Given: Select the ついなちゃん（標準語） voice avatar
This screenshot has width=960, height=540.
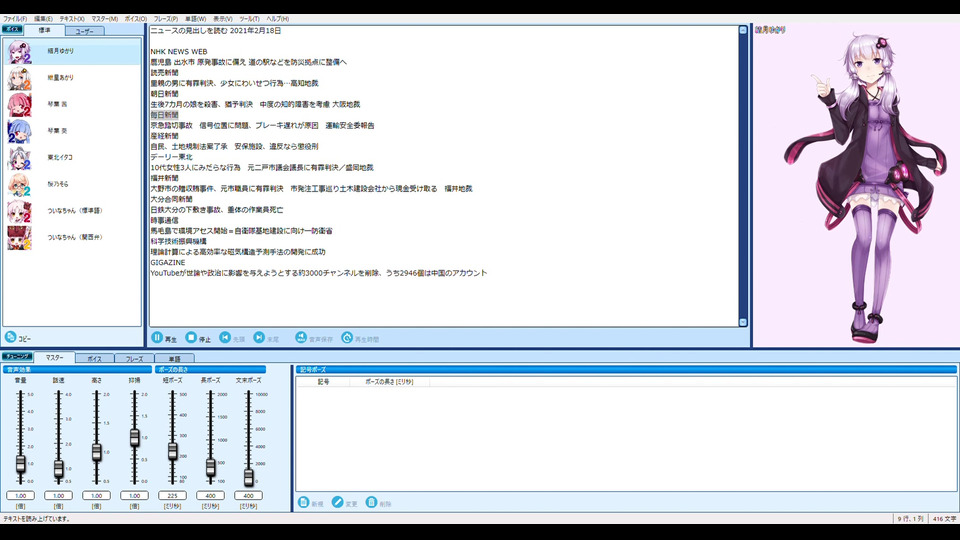Looking at the screenshot, I should click(19, 211).
